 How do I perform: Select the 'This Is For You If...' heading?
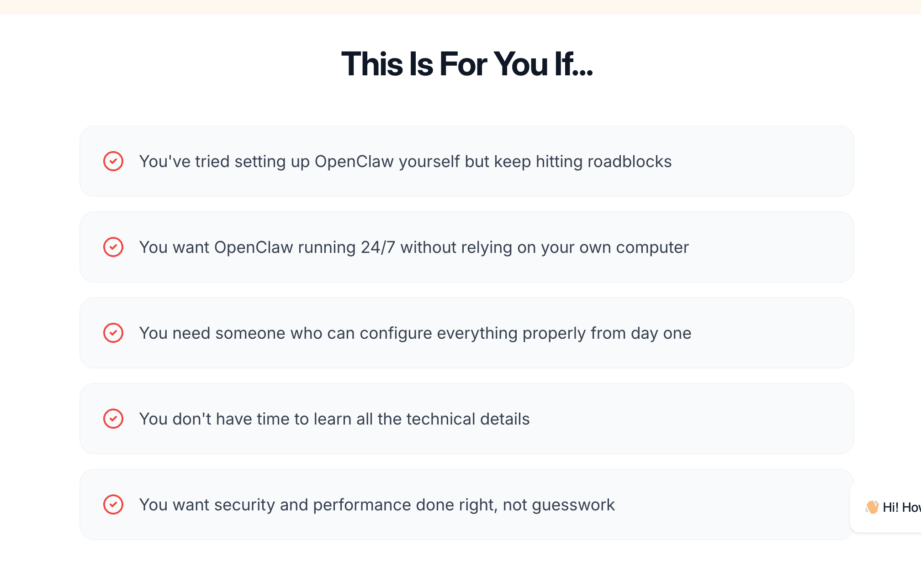466,64
